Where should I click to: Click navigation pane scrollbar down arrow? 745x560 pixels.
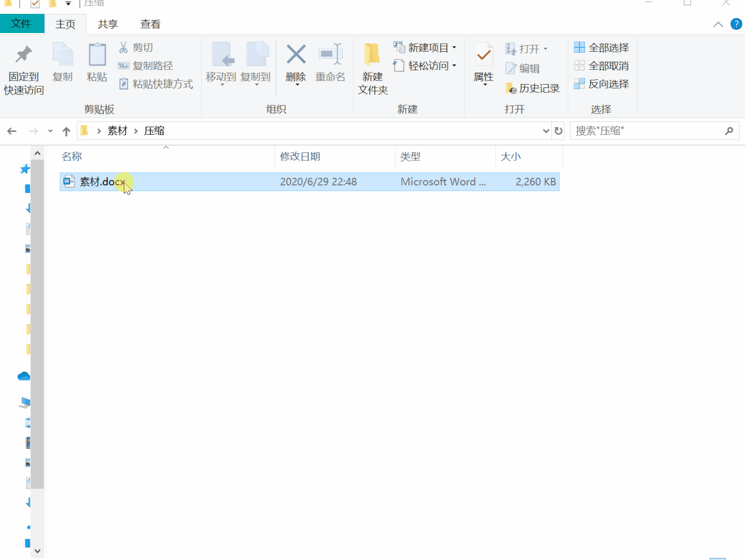[37, 551]
